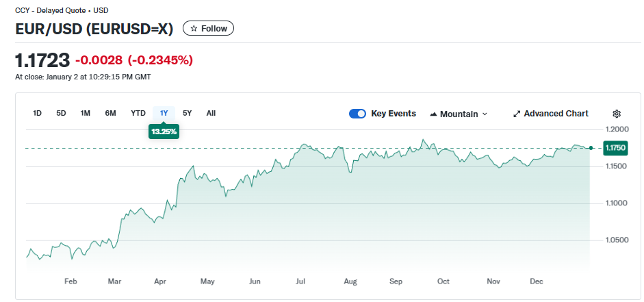Image resolution: width=644 pixels, height=302 pixels.
Task: Switch chart to 1M range
Action: click(86, 113)
